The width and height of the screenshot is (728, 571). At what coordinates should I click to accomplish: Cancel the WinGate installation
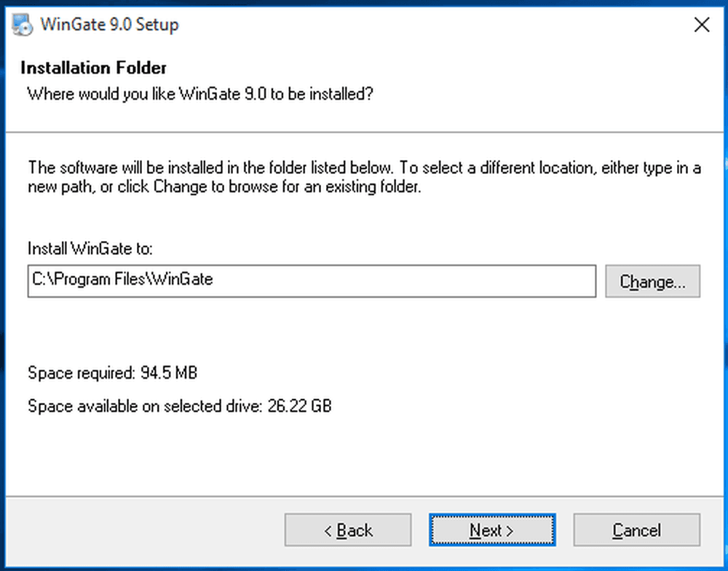pos(636,529)
